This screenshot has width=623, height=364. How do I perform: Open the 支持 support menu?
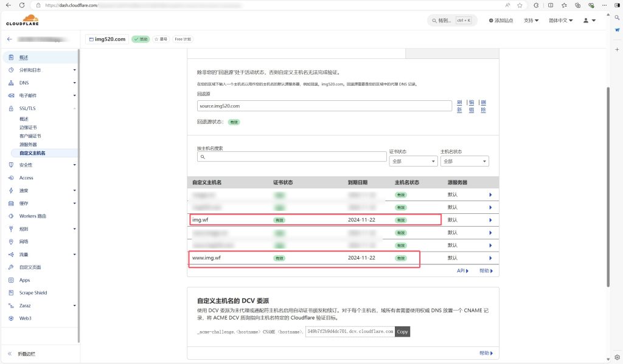click(531, 20)
